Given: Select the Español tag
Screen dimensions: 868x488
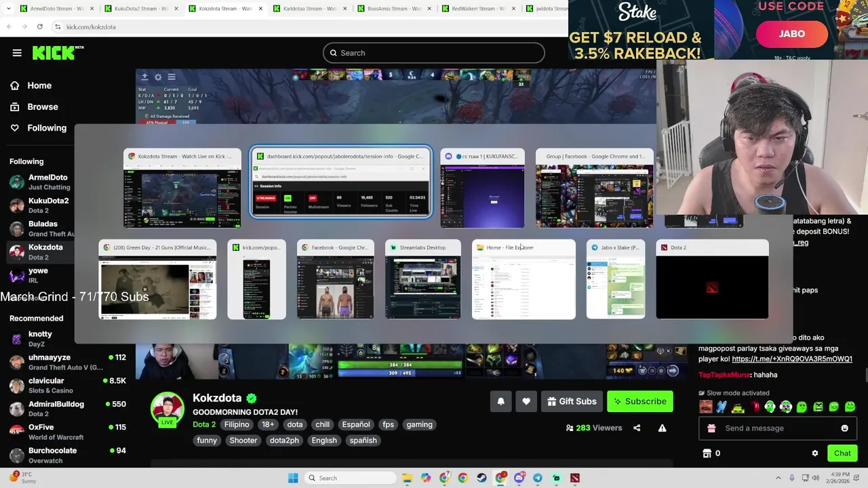Looking at the screenshot, I should [356, 424].
